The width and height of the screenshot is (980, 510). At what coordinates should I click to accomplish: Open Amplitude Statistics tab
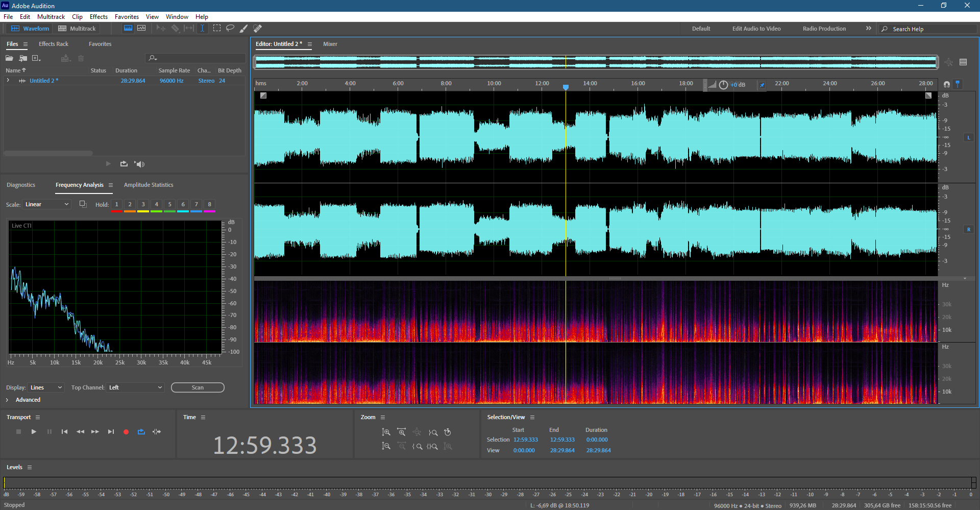149,185
